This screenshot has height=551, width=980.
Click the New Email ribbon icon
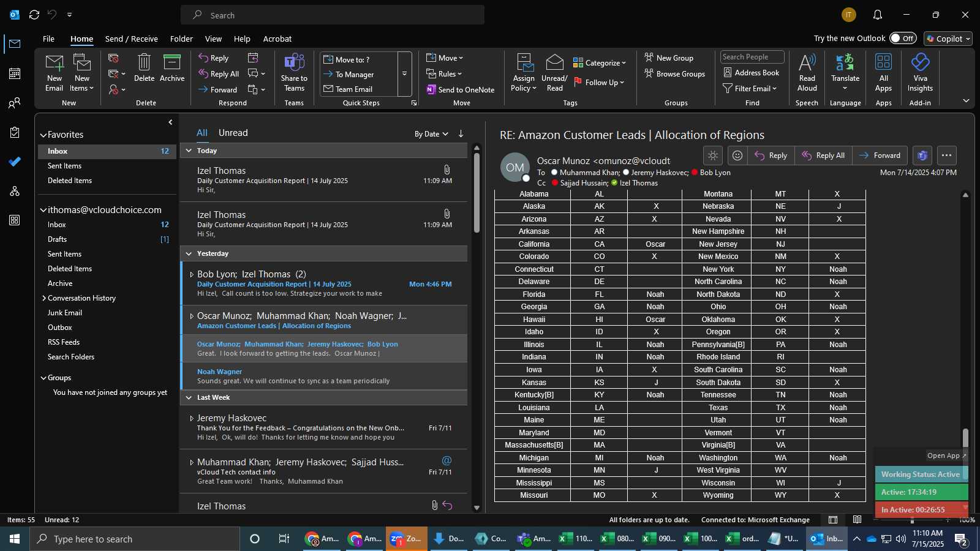55,72
